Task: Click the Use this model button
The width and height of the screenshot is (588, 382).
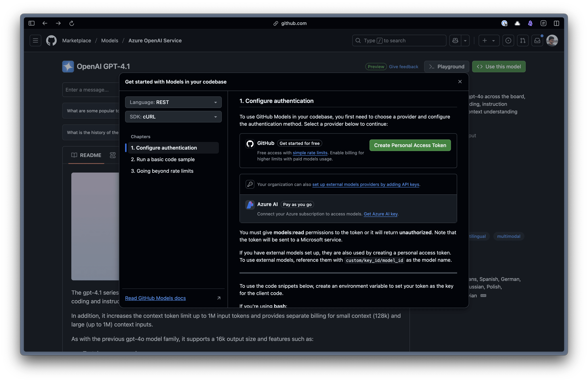Action: pos(499,67)
